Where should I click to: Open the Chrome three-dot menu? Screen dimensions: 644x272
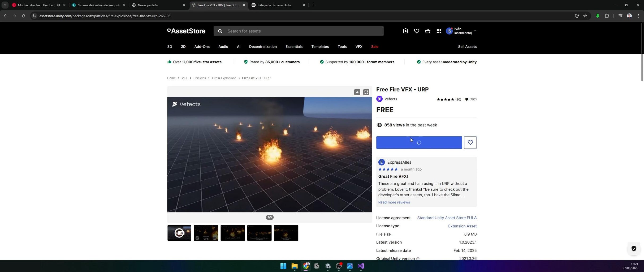[638, 16]
